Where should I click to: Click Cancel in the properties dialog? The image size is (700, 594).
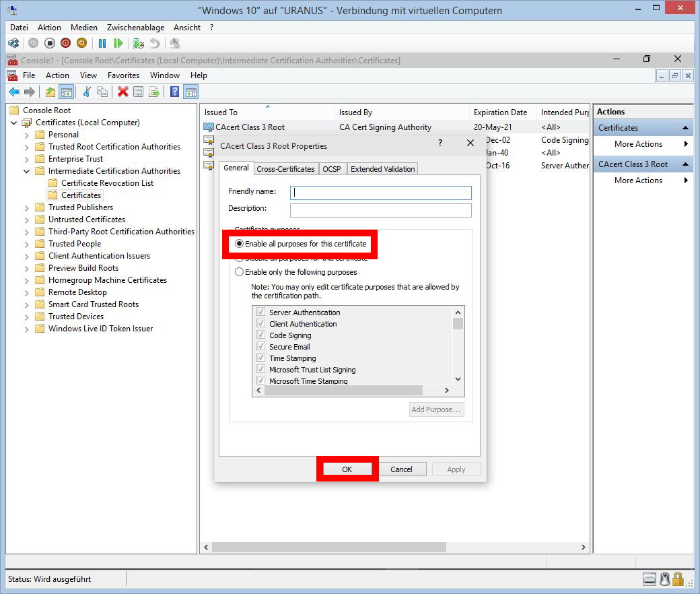pyautogui.click(x=401, y=469)
